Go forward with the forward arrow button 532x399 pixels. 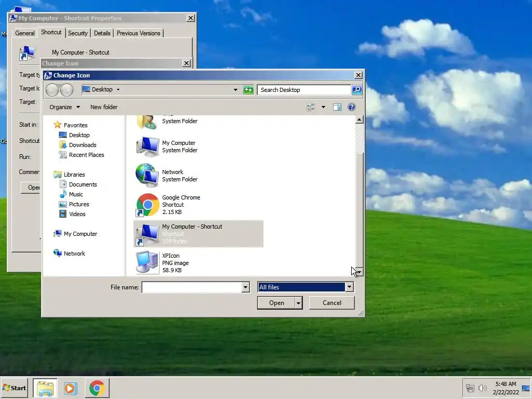tap(67, 89)
